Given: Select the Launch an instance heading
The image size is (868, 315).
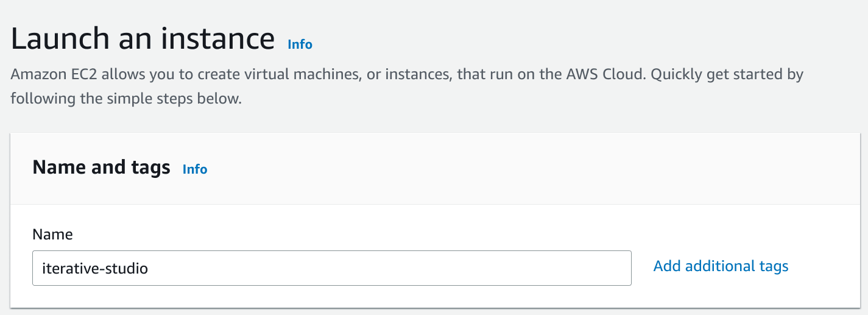Looking at the screenshot, I should click(143, 38).
